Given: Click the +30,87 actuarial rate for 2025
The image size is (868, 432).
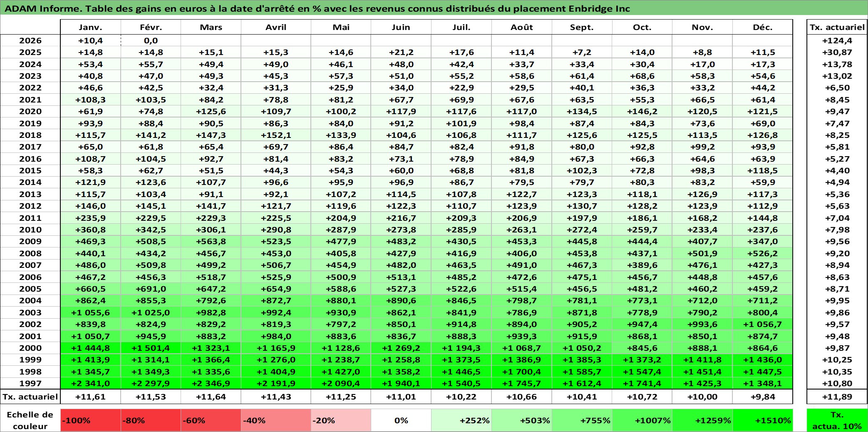Looking at the screenshot, I should coord(837,52).
